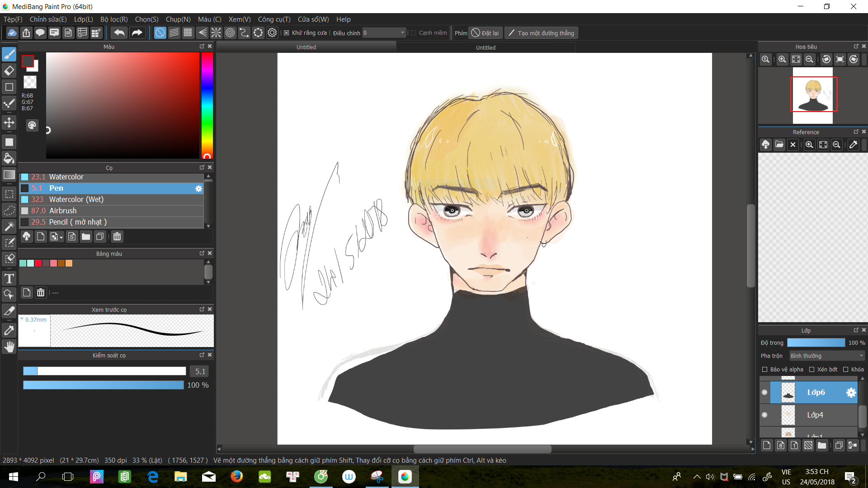This screenshot has height=488, width=868.
Task: Open the color palette icon in Màu panel
Action: coord(32,125)
